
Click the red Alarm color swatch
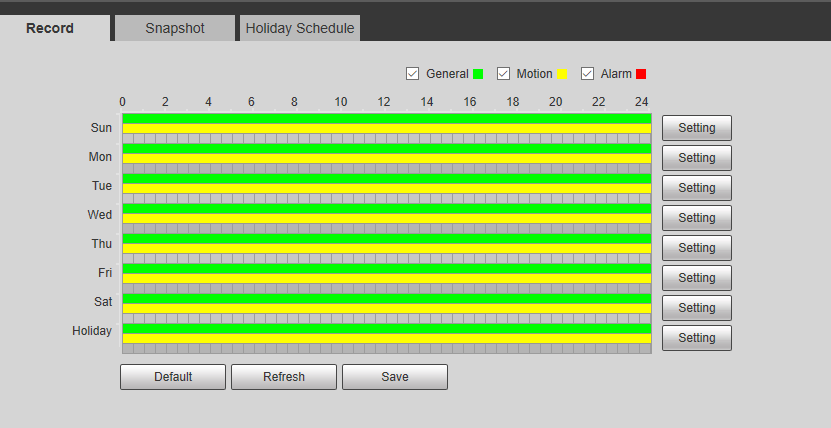click(641, 74)
